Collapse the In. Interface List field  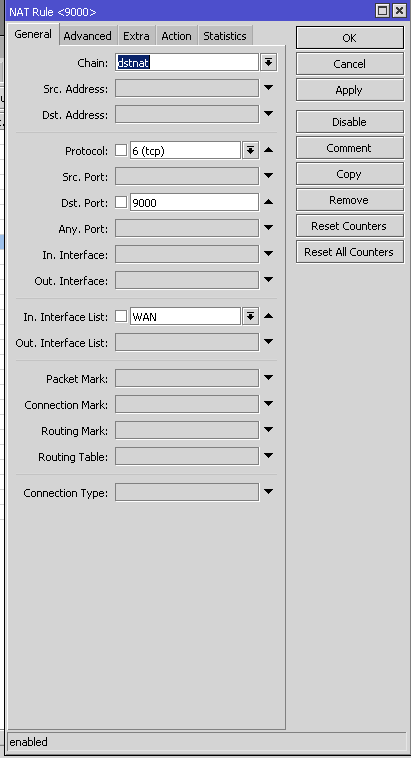pyautogui.click(x=269, y=316)
